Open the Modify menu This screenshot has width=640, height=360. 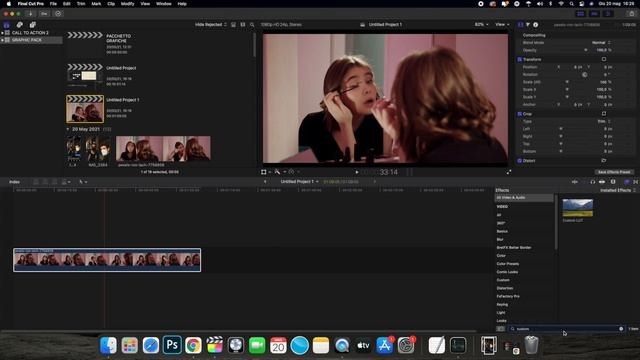pos(128,4)
